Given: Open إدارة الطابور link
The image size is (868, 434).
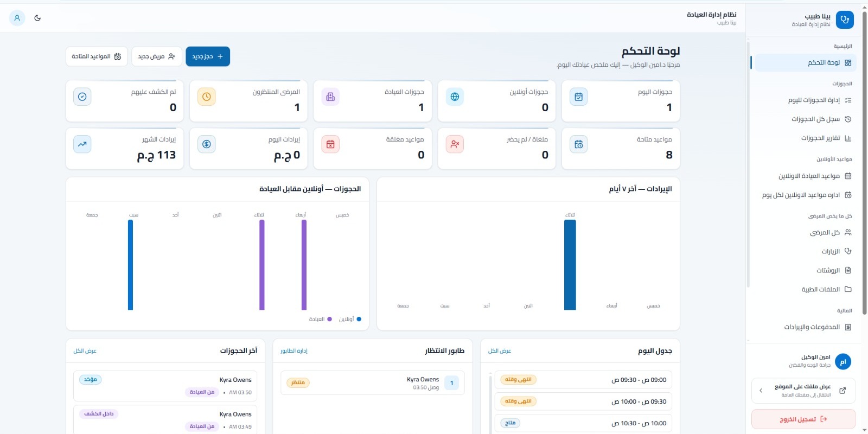Looking at the screenshot, I should click(x=294, y=351).
